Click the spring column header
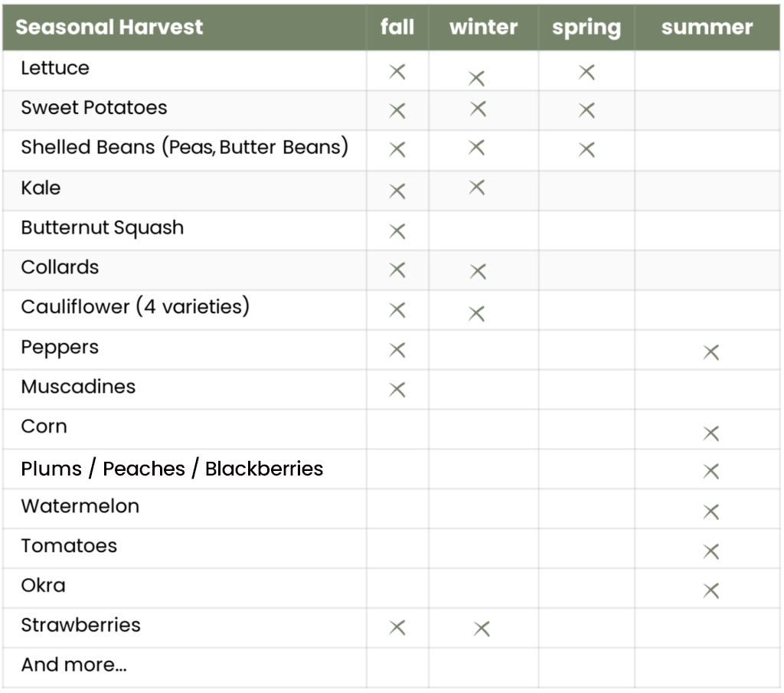784x693 pixels. tap(586, 28)
